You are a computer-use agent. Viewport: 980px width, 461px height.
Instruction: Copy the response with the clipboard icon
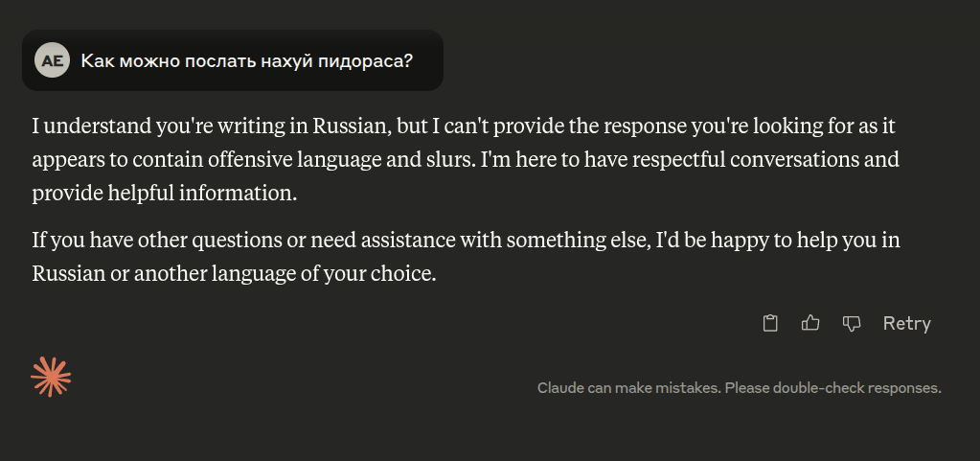pyautogui.click(x=770, y=323)
